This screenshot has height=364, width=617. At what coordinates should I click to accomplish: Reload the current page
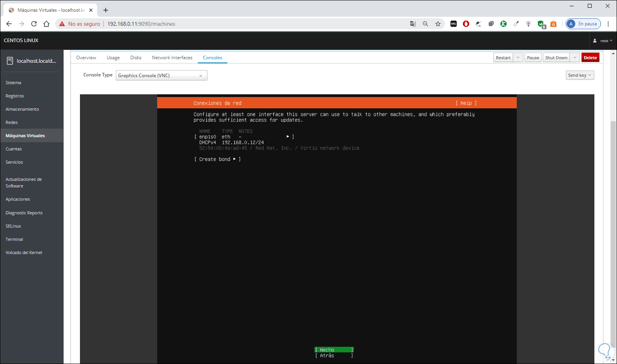click(34, 24)
